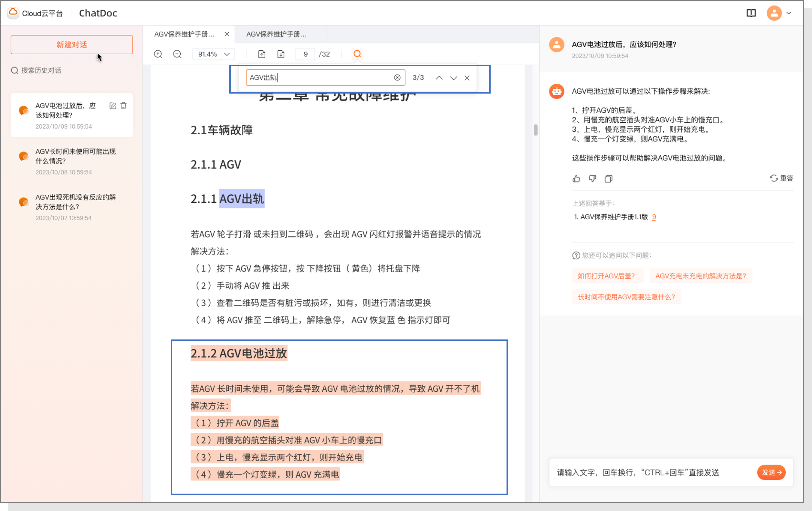Click the 新建对话 button
This screenshot has height=511, width=812.
(71, 44)
